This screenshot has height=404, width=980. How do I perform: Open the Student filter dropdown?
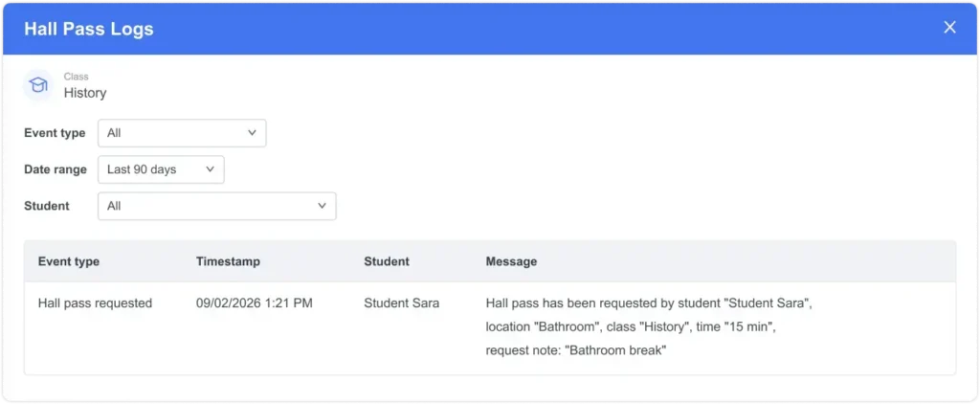pyautogui.click(x=217, y=206)
